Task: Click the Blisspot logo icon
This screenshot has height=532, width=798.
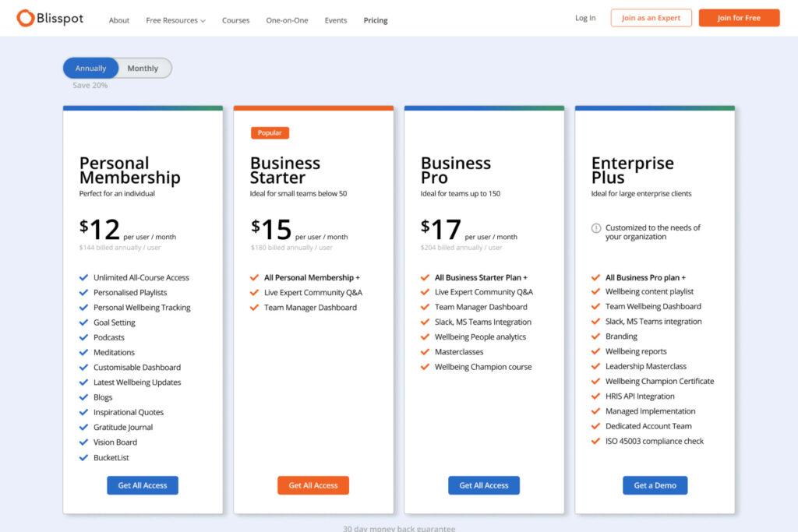Action: (25, 18)
